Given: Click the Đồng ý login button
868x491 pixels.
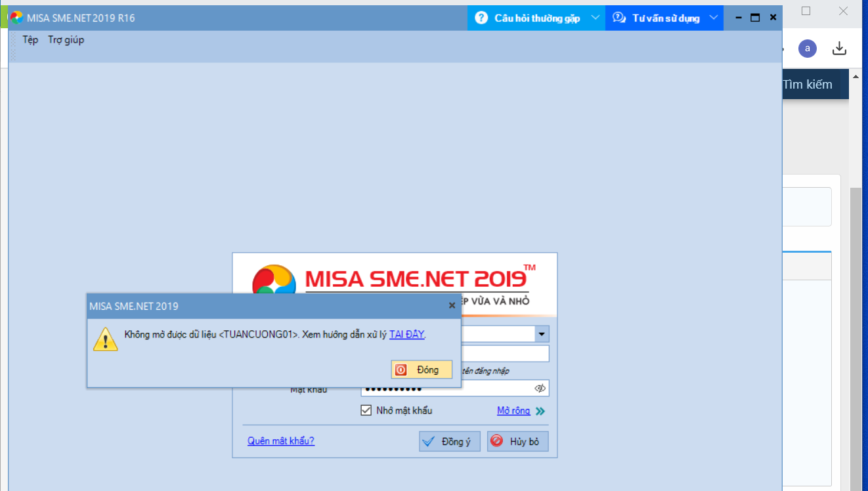Looking at the screenshot, I should (x=450, y=442).
